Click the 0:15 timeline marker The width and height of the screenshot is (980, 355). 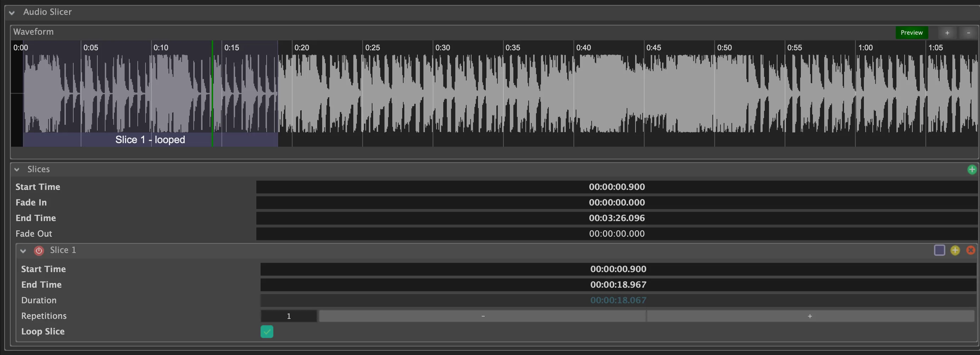pyautogui.click(x=231, y=47)
